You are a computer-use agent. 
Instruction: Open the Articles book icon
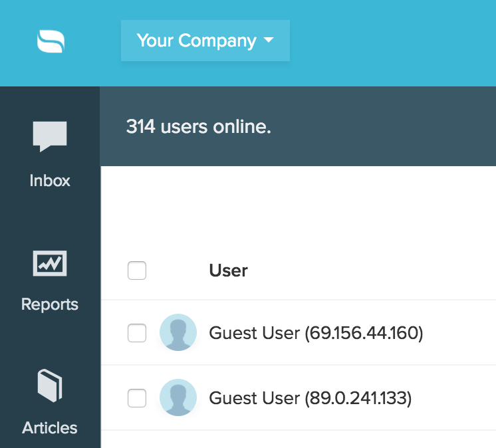coord(50,386)
